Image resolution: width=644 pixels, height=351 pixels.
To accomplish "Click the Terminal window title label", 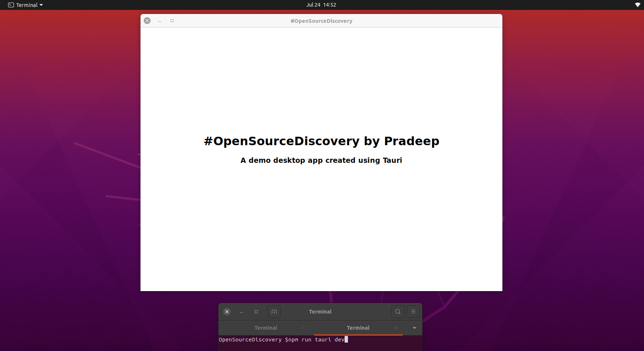I will point(320,312).
